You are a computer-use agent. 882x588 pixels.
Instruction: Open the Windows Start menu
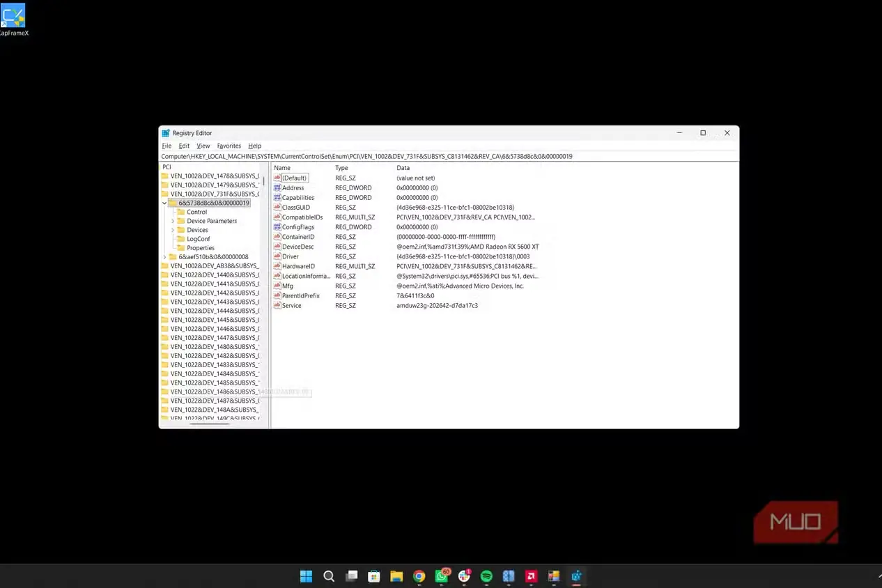click(306, 576)
